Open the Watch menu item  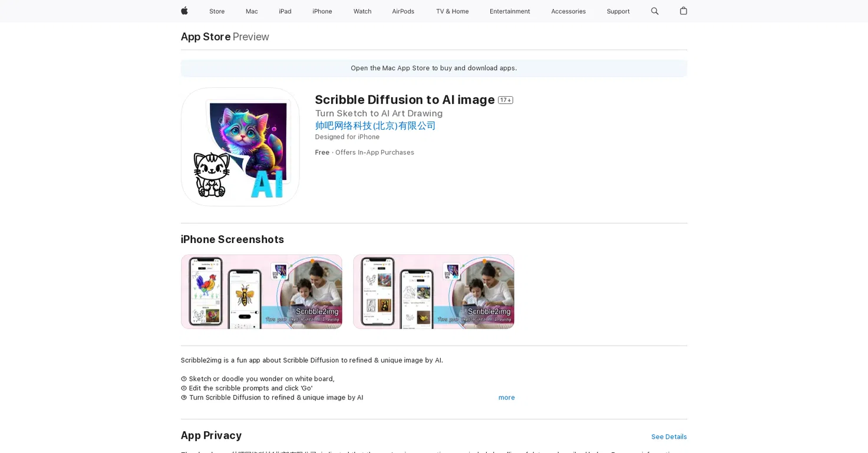coord(362,11)
